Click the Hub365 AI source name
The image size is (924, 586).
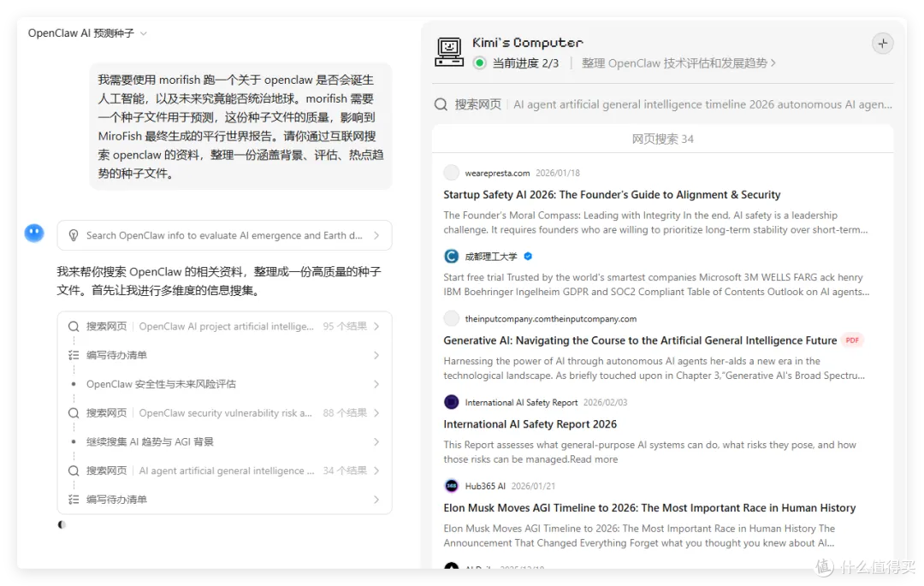485,486
